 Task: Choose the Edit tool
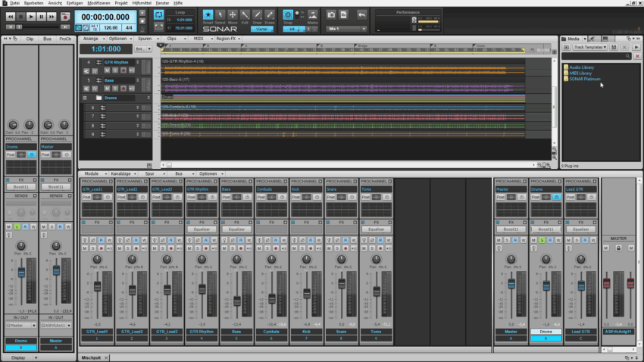pos(245,15)
